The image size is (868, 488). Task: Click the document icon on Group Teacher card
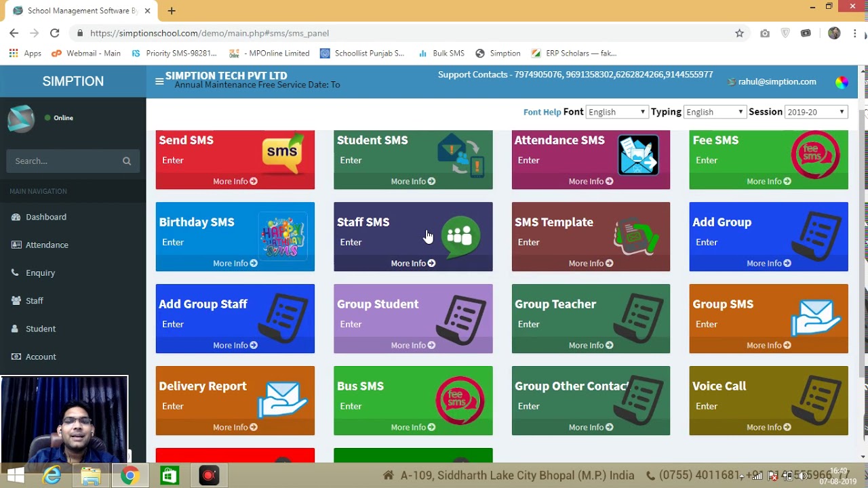point(638,319)
